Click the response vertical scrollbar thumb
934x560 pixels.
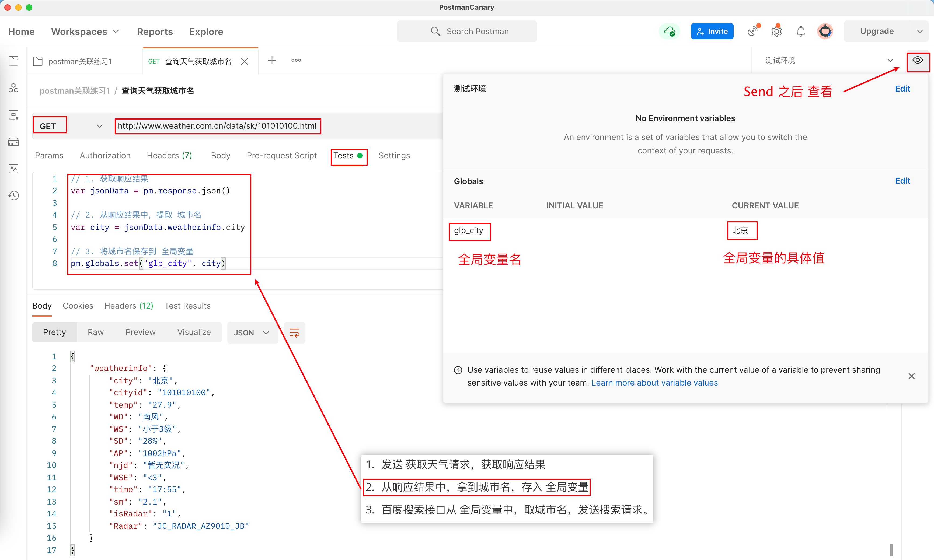(892, 550)
